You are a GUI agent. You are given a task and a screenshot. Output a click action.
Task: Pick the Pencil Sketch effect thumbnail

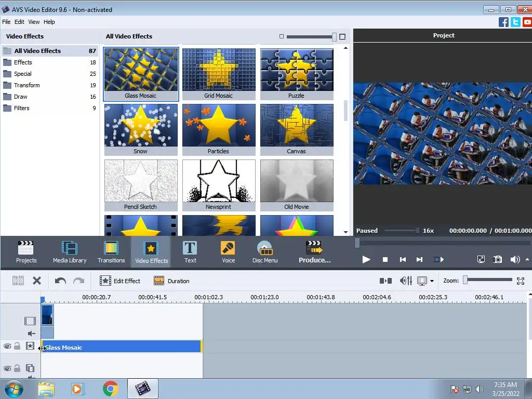141,185
